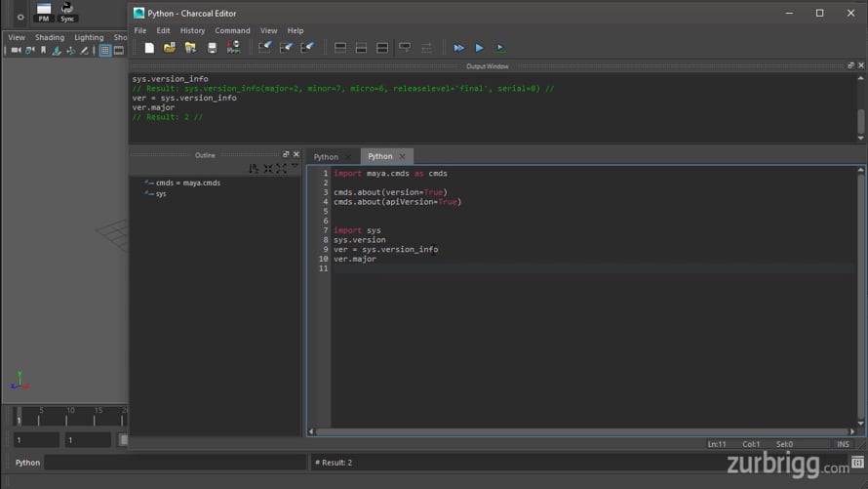Open the Outline filter dropdown arrow

click(x=296, y=166)
